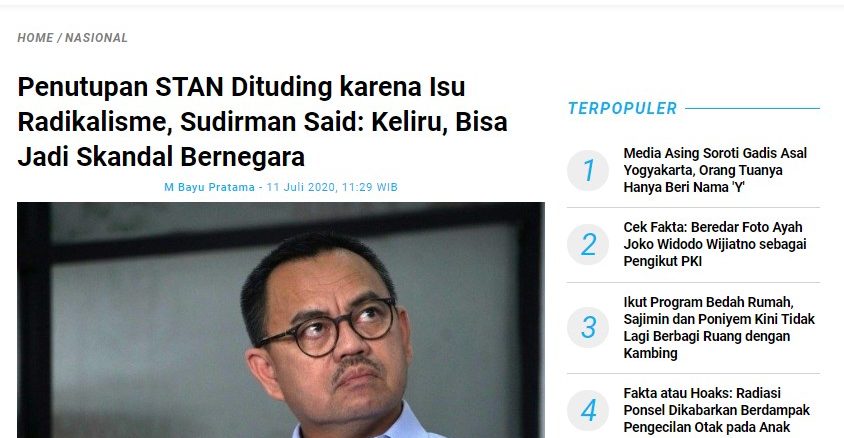Click the number 4 circle badge

[588, 411]
